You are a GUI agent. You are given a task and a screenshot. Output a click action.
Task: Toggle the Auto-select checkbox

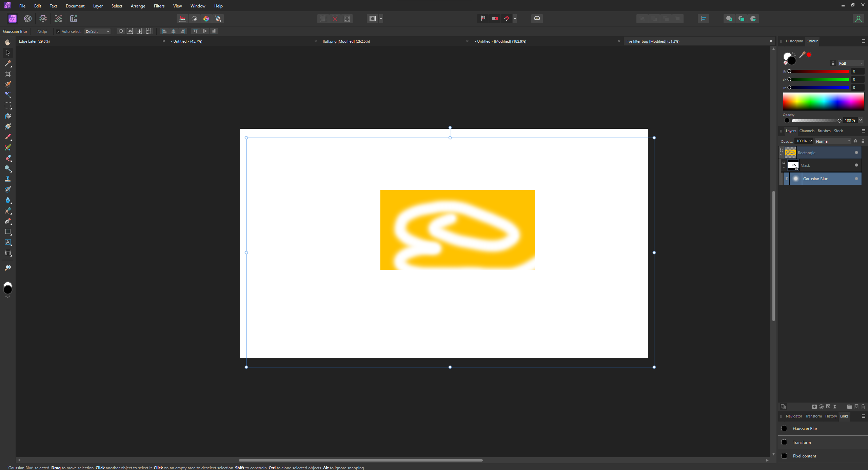click(58, 32)
